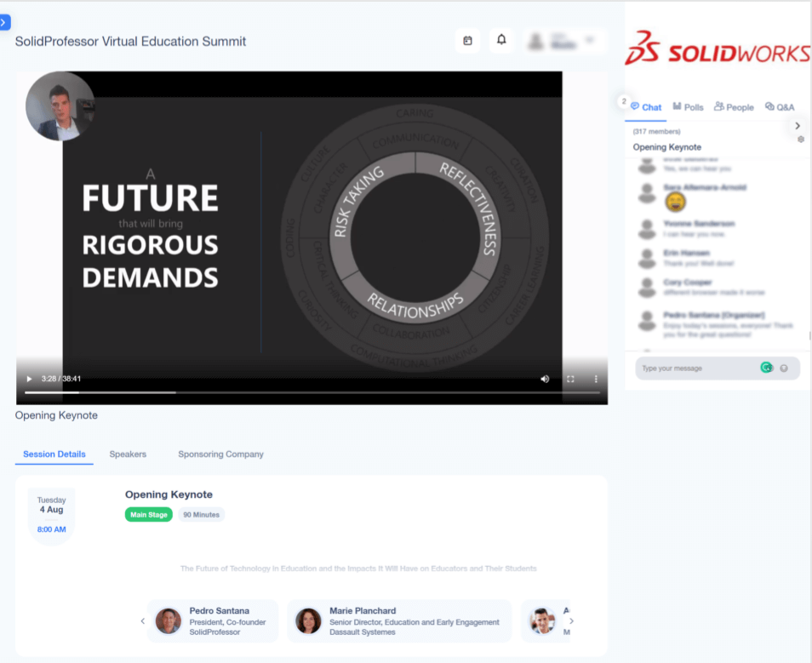
Task: Open video more options menu
Action: point(596,379)
